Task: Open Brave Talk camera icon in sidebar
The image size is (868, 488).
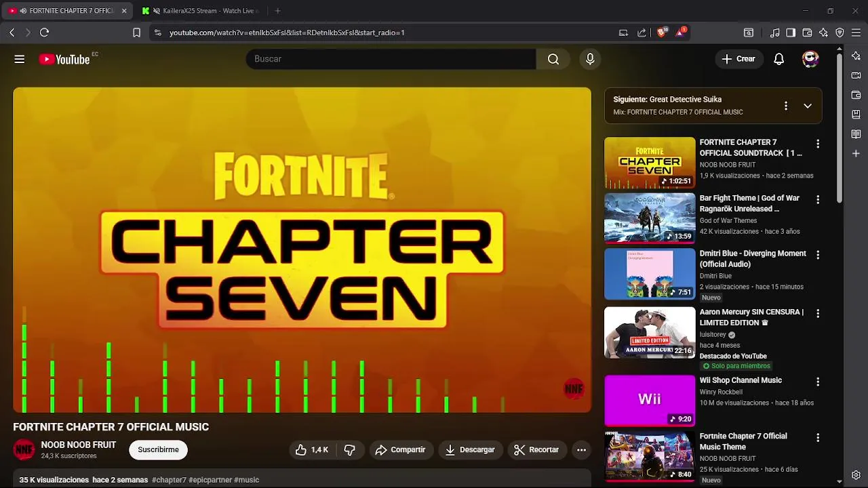Action: coord(856,75)
